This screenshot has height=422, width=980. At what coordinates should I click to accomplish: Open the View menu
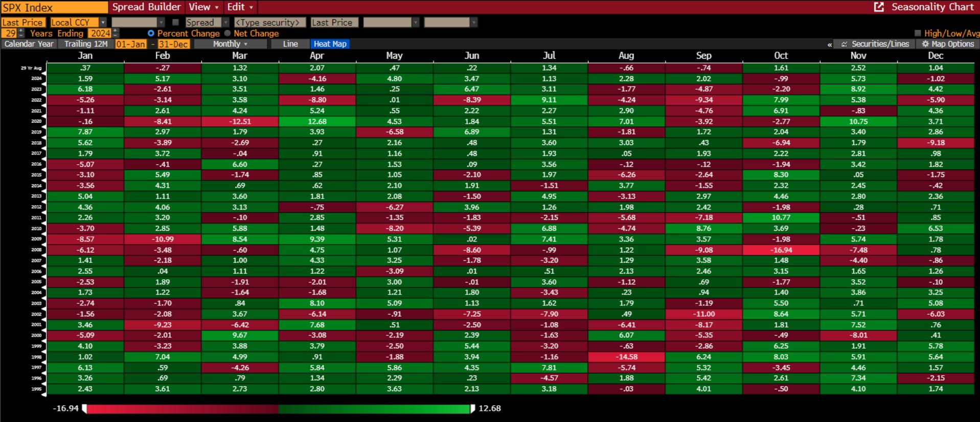(x=203, y=7)
